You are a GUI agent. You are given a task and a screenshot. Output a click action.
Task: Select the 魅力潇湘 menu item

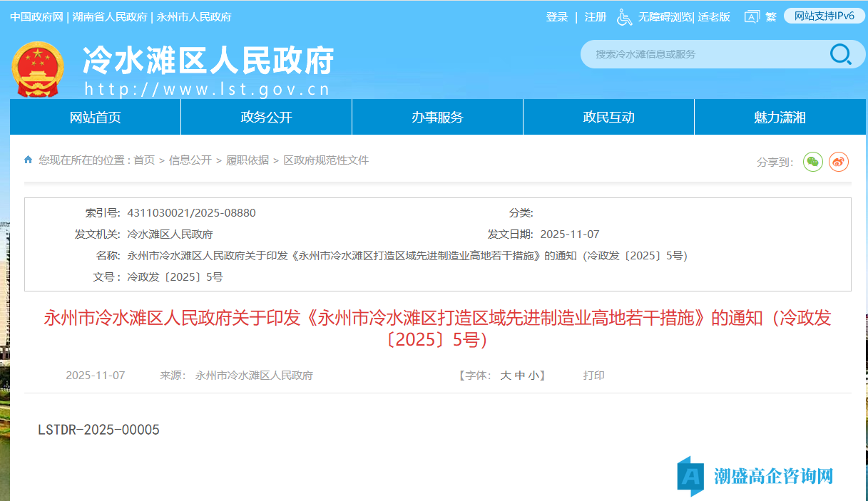point(780,117)
